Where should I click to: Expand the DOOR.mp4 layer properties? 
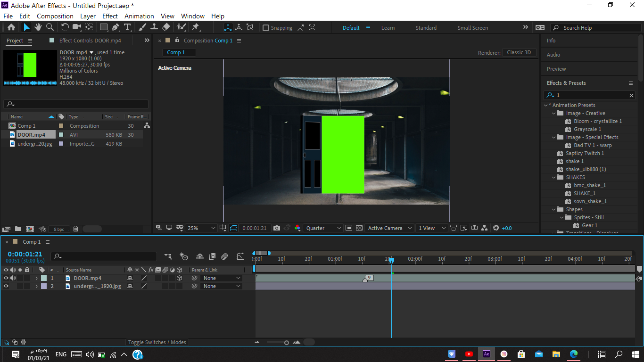click(36, 278)
